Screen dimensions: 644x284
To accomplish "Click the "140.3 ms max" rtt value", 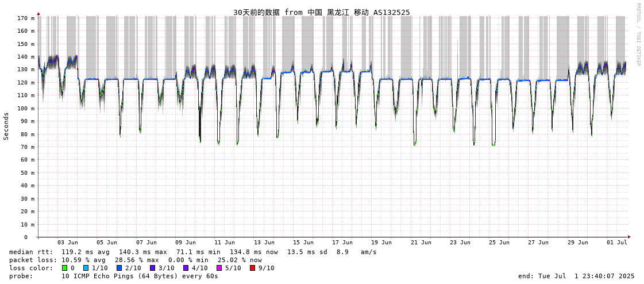I will [x=143, y=252].
